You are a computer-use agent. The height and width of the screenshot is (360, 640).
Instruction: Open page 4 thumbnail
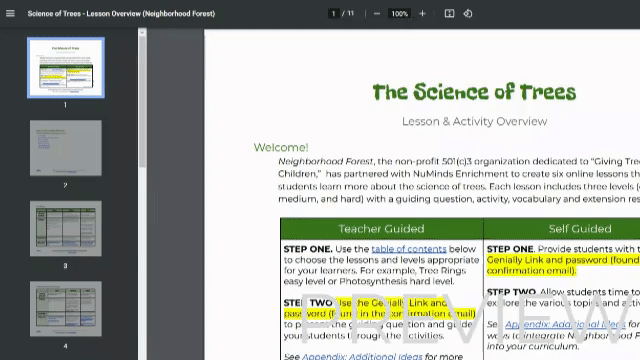click(66, 309)
